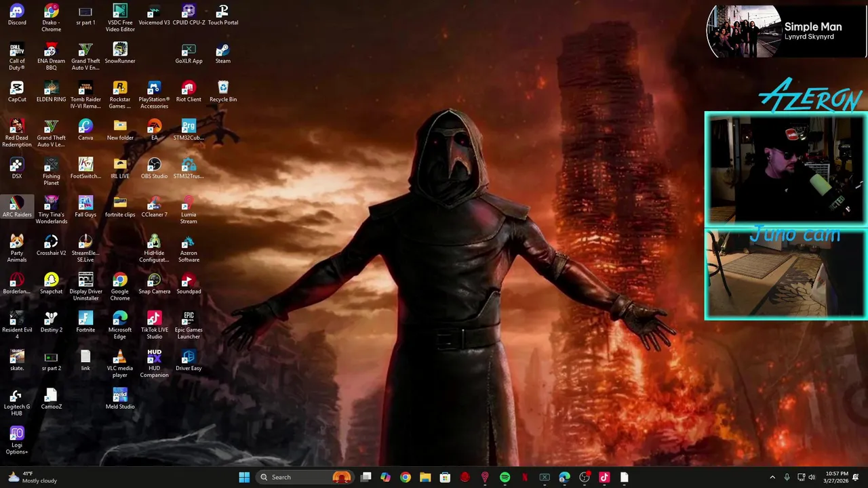Launch OBS Studio from the desktop
This screenshot has height=488, width=868.
point(154,169)
